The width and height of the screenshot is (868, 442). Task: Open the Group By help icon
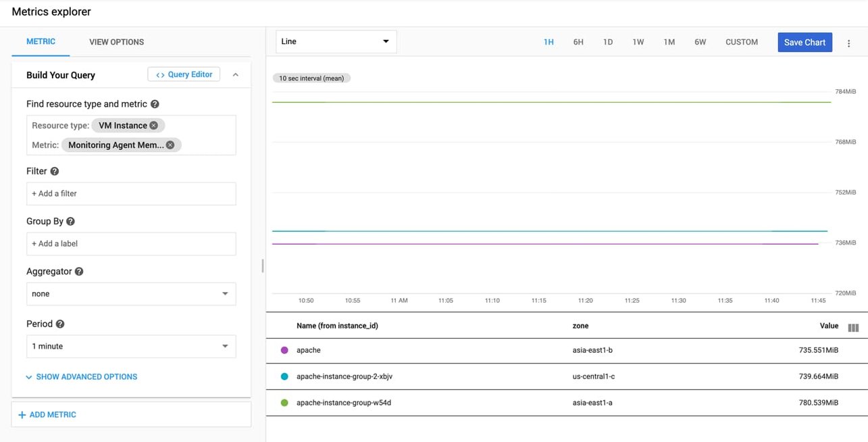pos(70,222)
